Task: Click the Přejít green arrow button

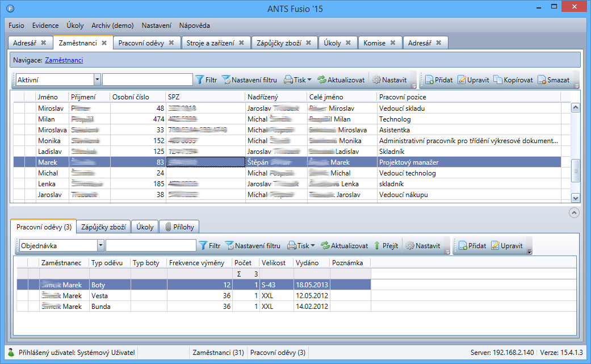Action: click(x=385, y=246)
